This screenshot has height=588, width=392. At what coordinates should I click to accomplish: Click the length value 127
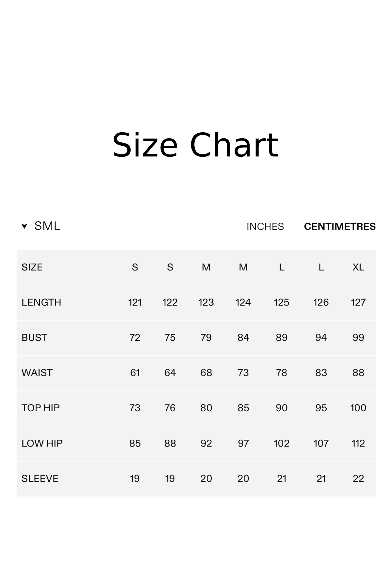pos(358,302)
